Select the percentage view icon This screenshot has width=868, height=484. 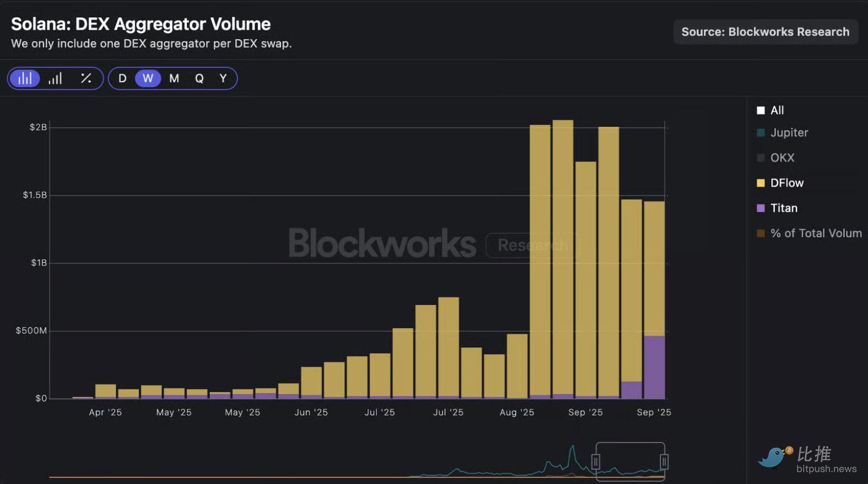[x=86, y=78]
